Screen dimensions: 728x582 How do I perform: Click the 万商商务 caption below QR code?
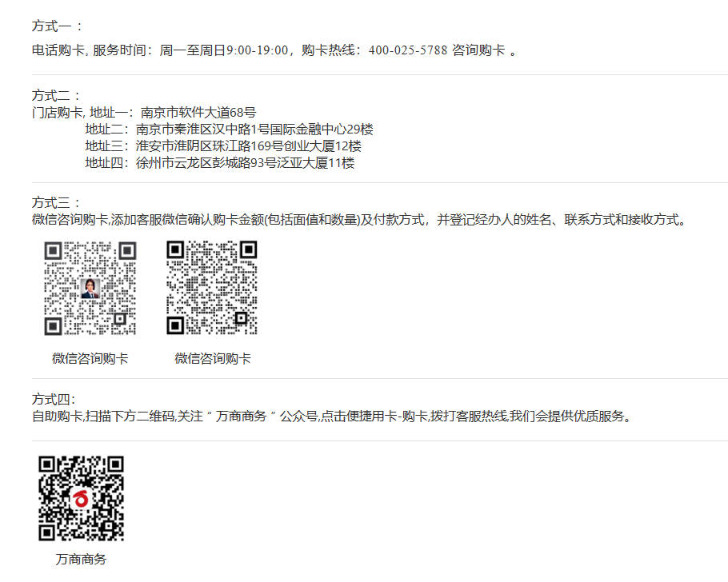[x=82, y=560]
